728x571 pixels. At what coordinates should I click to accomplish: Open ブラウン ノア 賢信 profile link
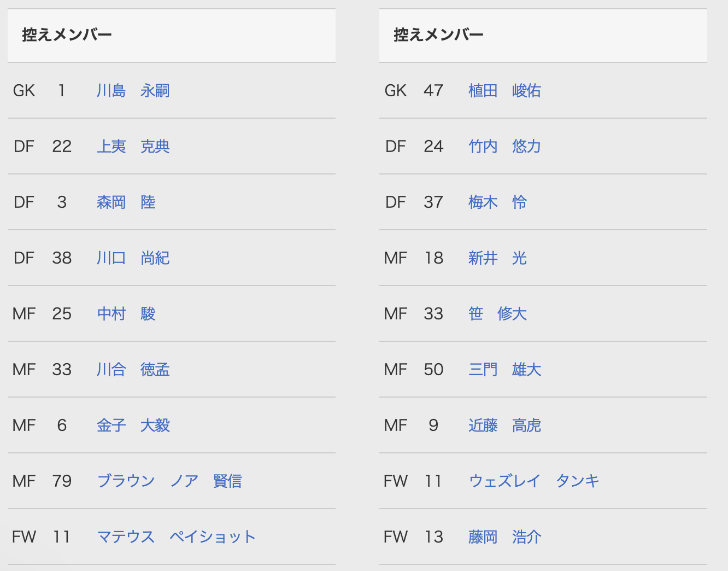coord(169,481)
